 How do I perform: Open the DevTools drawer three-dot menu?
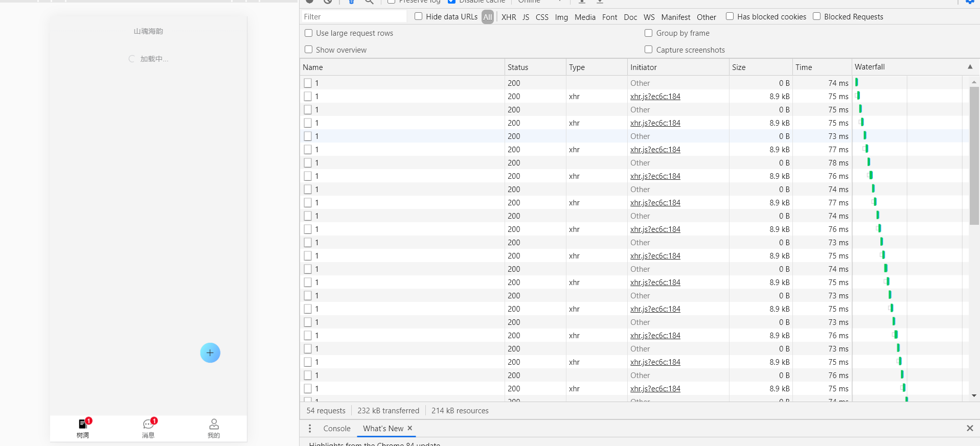pos(310,429)
